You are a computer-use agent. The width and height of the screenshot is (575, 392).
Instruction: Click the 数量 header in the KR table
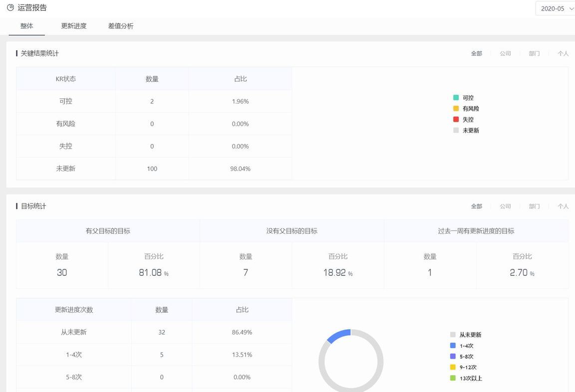152,79
